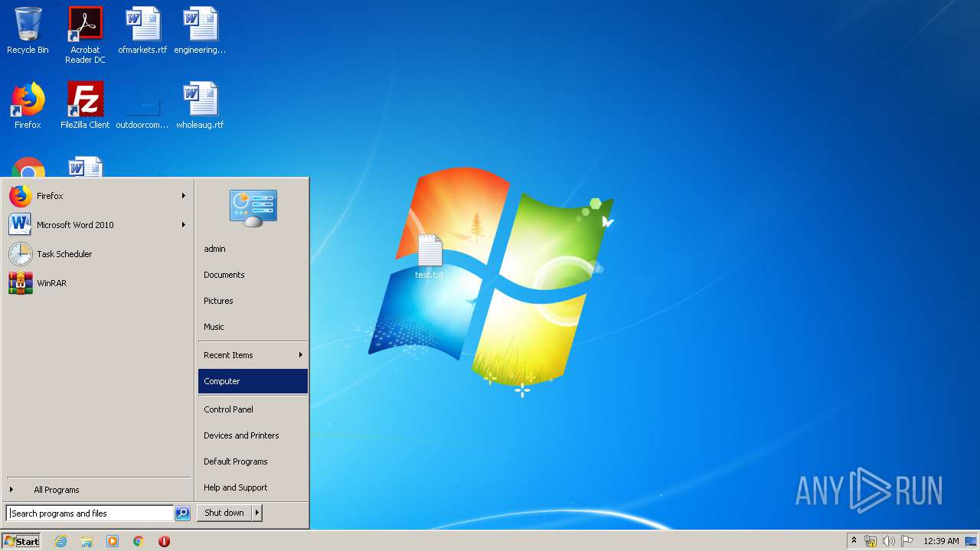Screen dimensions: 980x551
Task: Select the wholeaug.rtf desktop file
Action: (200, 106)
